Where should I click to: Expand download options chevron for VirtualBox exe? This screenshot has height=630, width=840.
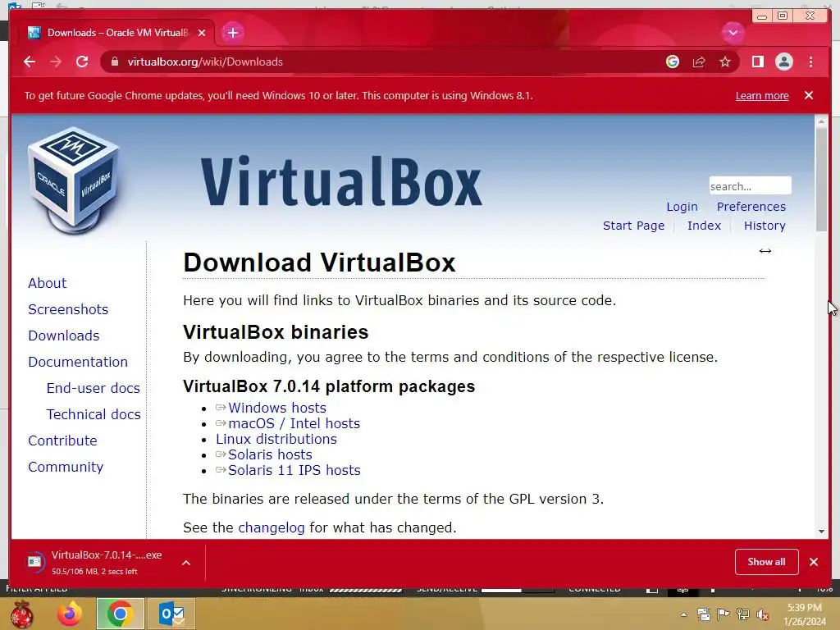tap(186, 563)
